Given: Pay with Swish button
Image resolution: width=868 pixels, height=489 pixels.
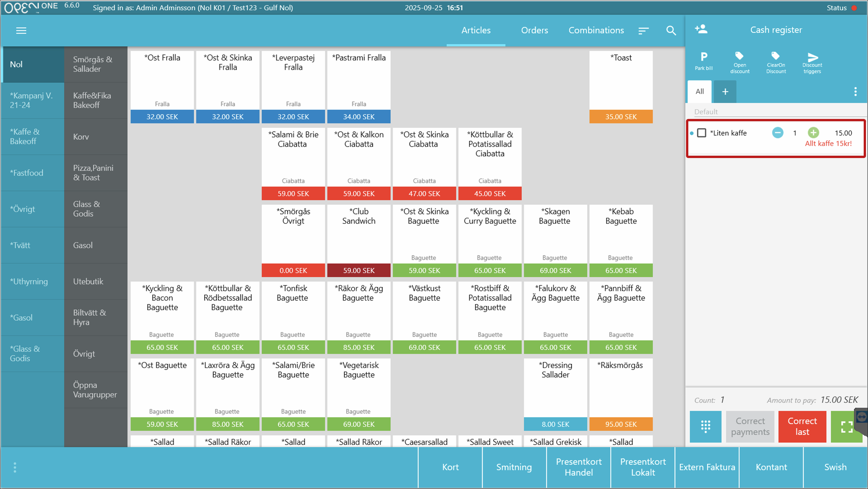Looking at the screenshot, I should click(835, 467).
